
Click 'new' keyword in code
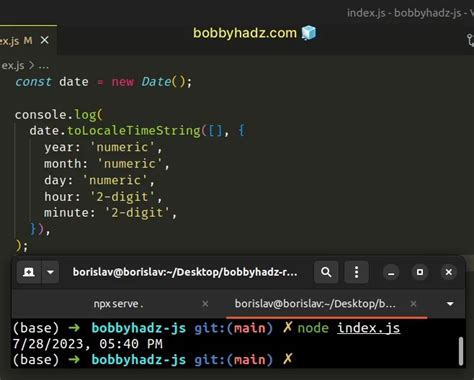click(x=123, y=82)
